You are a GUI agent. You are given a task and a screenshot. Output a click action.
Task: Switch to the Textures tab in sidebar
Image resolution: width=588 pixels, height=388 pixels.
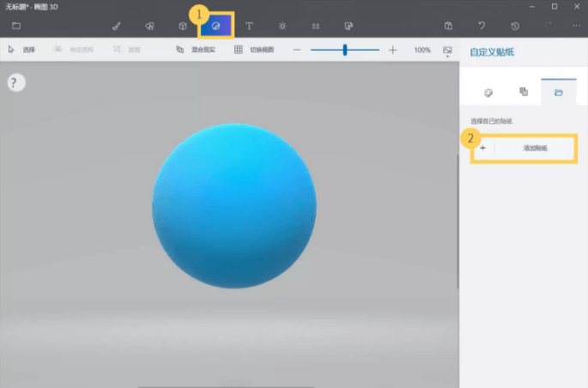(x=524, y=92)
